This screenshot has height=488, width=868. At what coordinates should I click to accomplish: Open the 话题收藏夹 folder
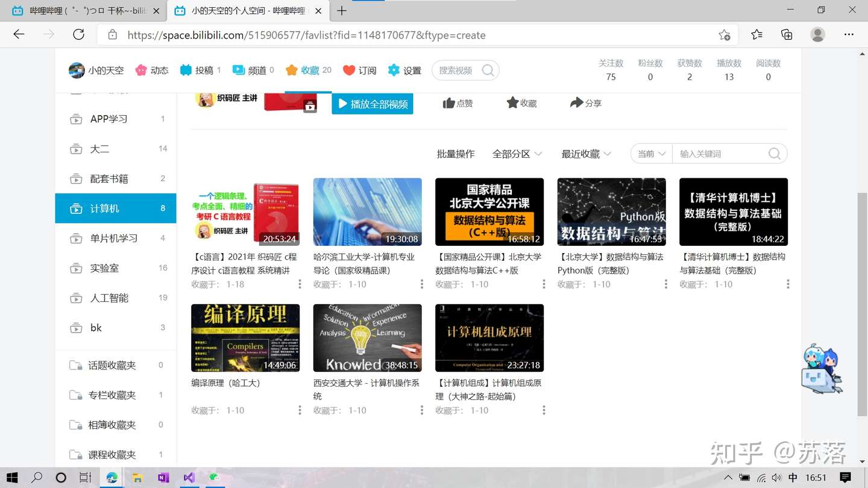(x=116, y=365)
